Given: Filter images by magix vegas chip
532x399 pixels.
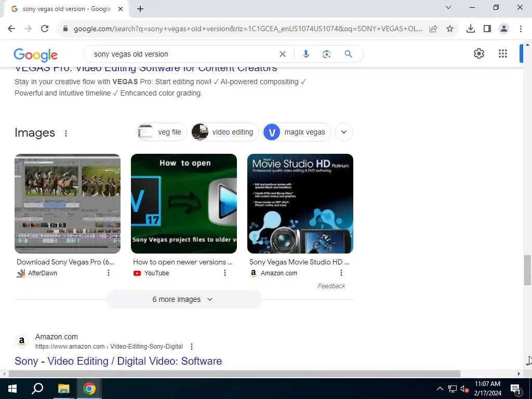Looking at the screenshot, I should (x=297, y=132).
